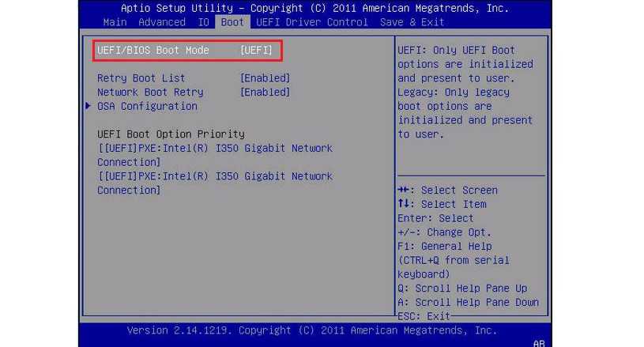Image resolution: width=644 pixels, height=347 pixels.
Task: Click the Select Screen arrows icon
Action: (x=404, y=190)
